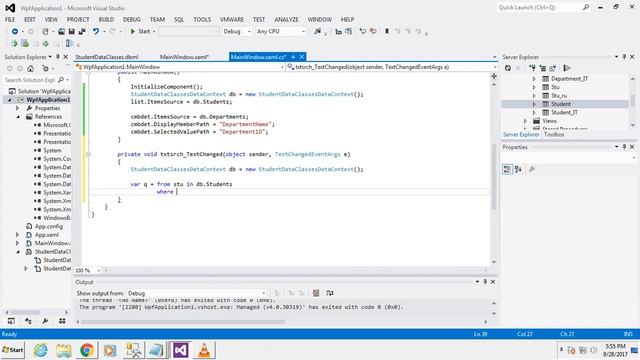
Task: Click the Save file floppy icon
Action: click(x=72, y=31)
